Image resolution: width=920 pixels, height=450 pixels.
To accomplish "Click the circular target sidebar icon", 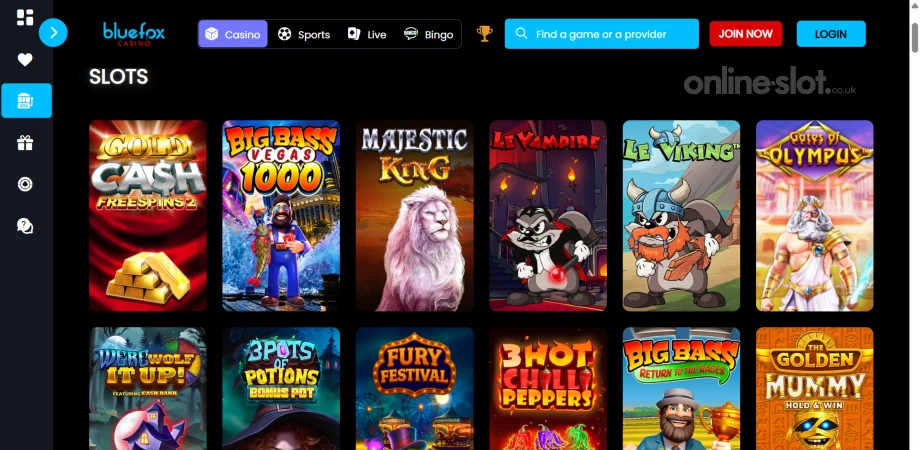I will [25, 184].
